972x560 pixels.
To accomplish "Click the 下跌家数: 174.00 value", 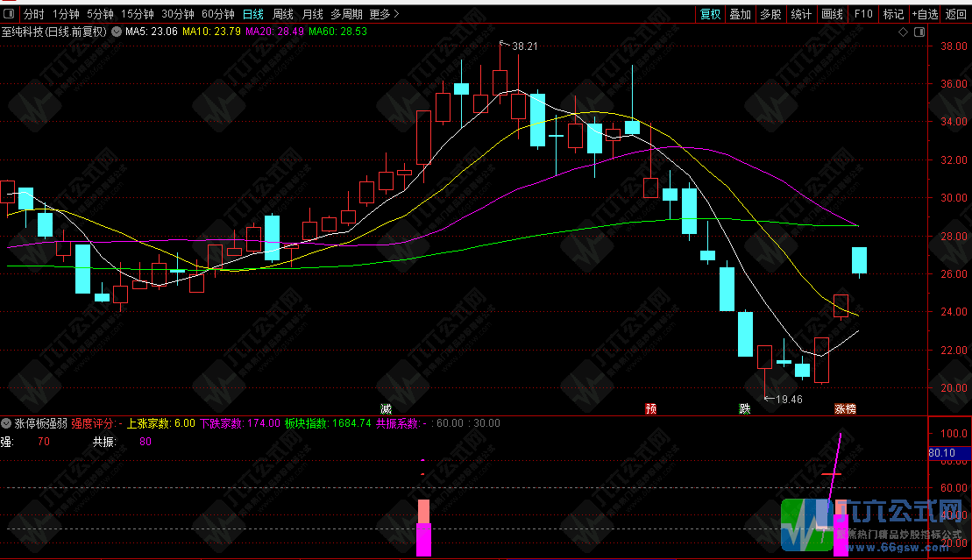I will (240, 423).
